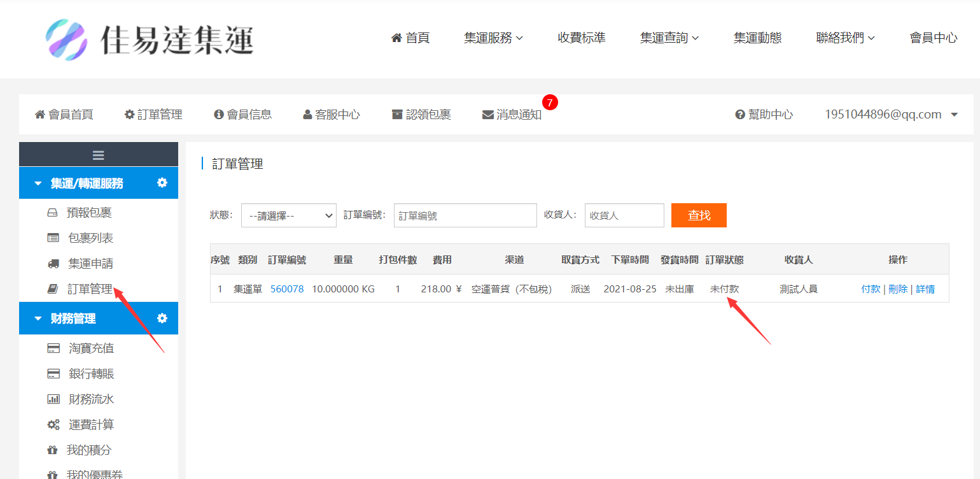Image resolution: width=980 pixels, height=479 pixels.
Task: Click the 收貨人 input field
Action: click(624, 215)
